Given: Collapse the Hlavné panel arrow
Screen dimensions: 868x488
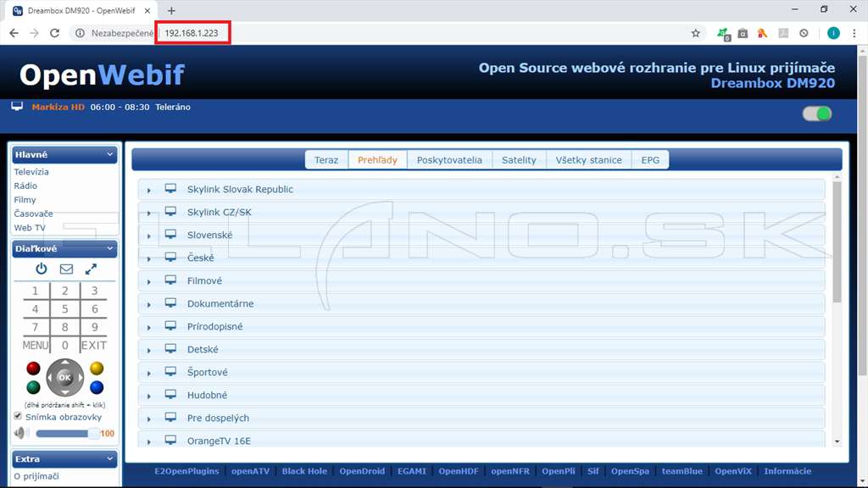Looking at the screenshot, I should (x=109, y=154).
